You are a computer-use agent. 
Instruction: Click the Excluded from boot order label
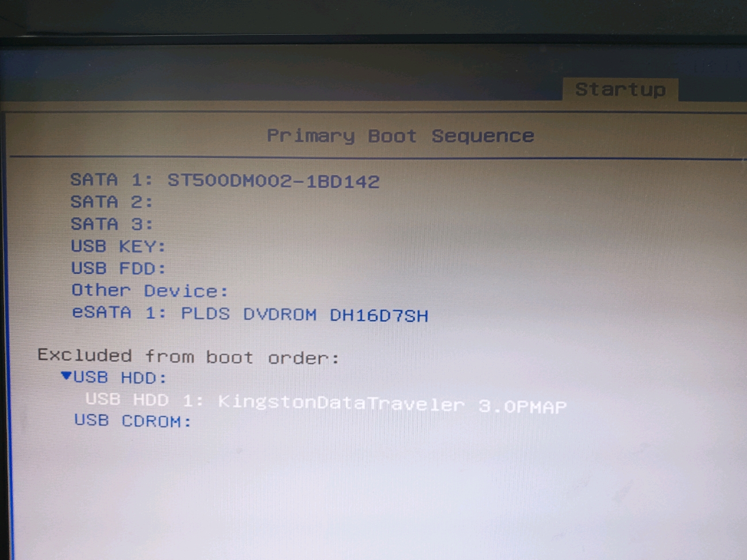(188, 356)
